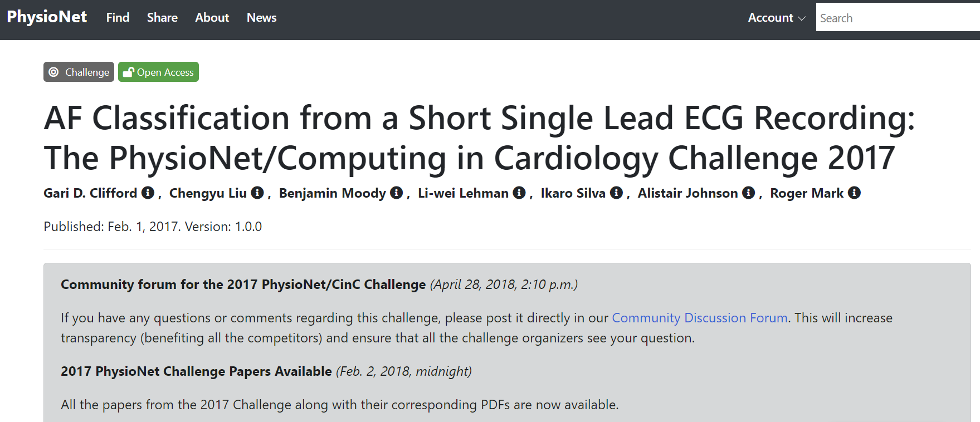Open author information for Roger Mark
This screenshot has width=980, height=422.
click(x=854, y=193)
